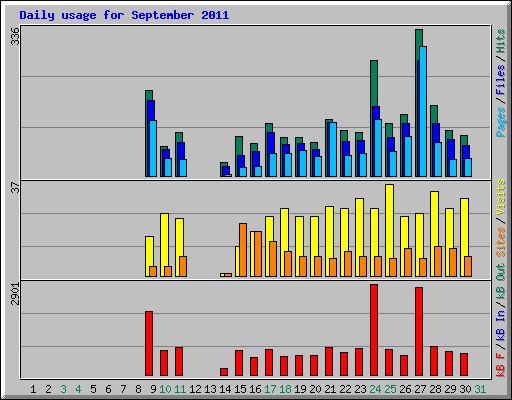Click green day label 17
This screenshot has height=400, width=512.
coord(270,389)
